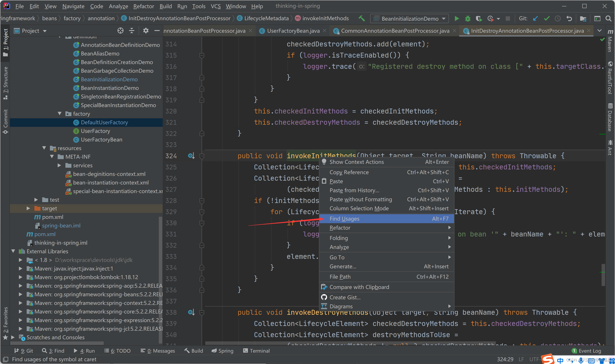Toggle the Column Selection Mode entry

359,209
